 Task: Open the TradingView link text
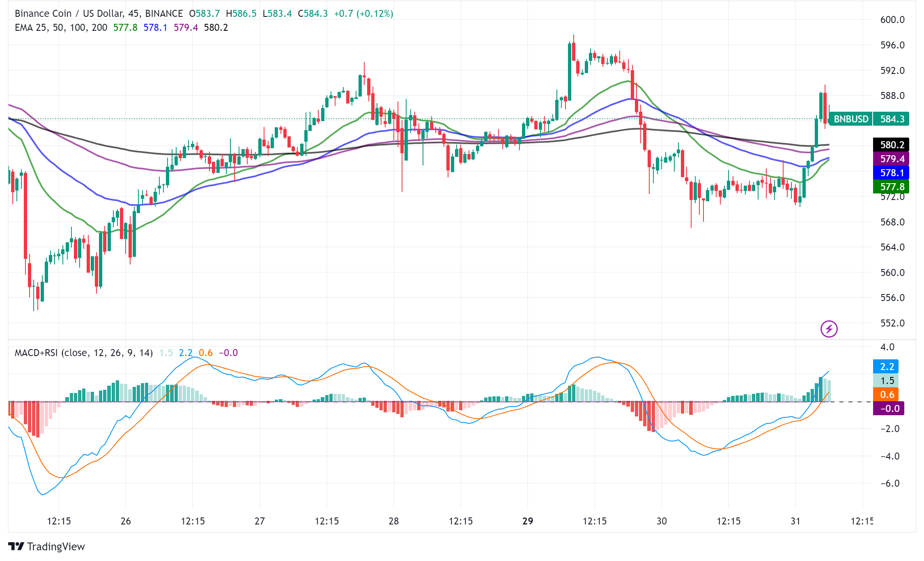(56, 546)
